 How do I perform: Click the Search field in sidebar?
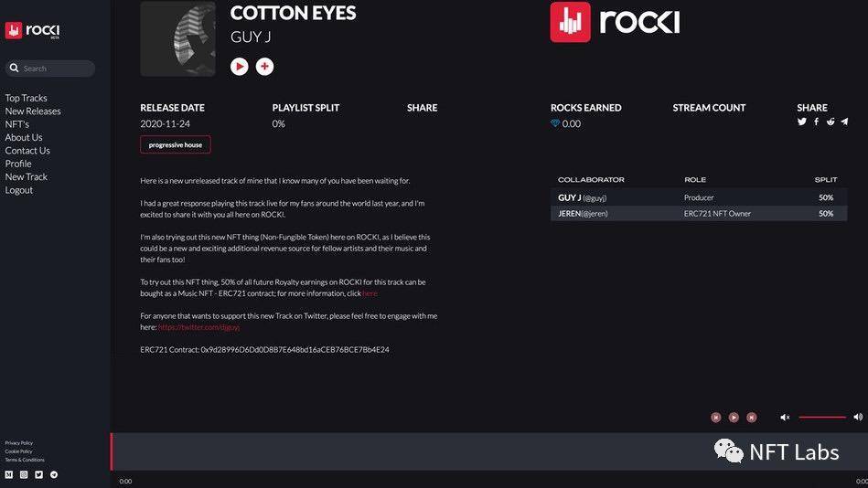point(57,69)
